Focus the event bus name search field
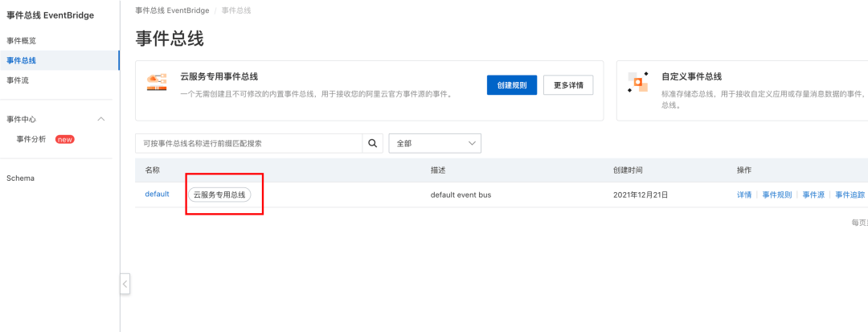 pyautogui.click(x=249, y=143)
